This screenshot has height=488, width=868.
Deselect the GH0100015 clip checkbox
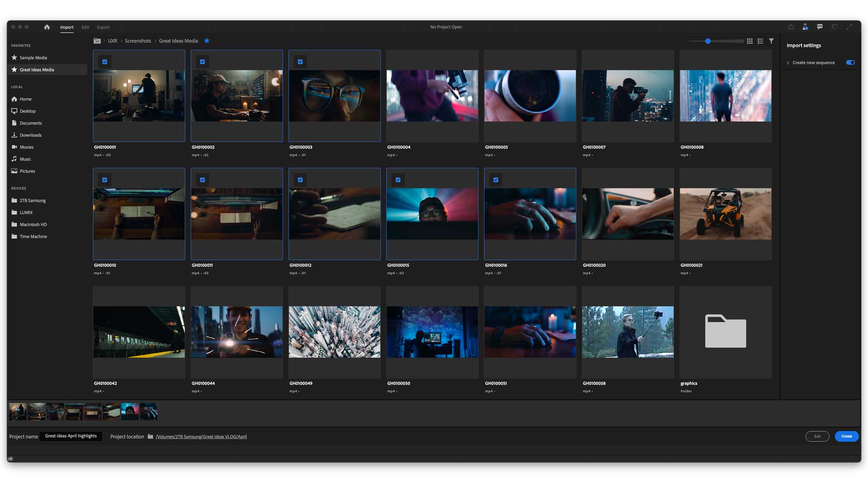(x=398, y=180)
